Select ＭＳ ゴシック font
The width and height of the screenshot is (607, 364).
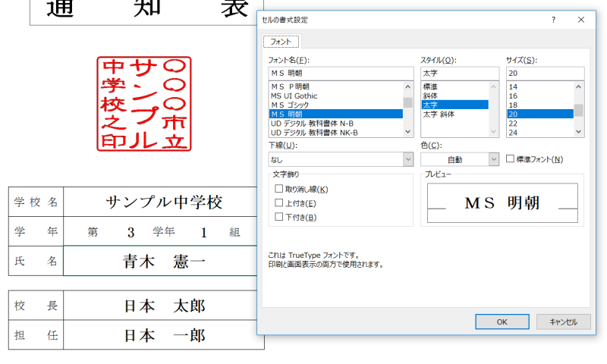tap(335, 105)
